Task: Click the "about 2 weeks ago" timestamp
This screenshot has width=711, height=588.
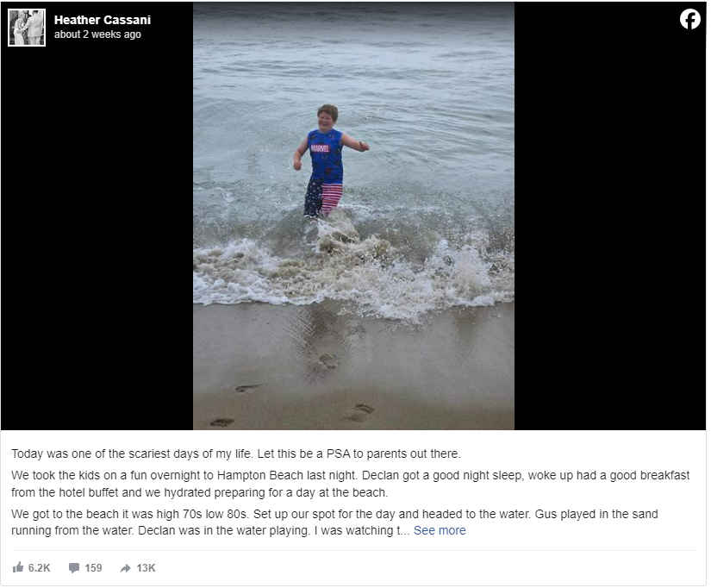Action: [97, 34]
